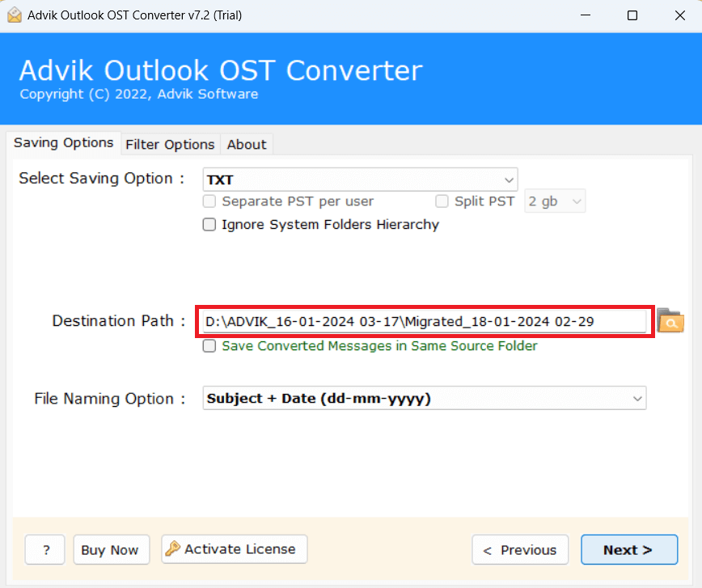Check Save Converted Messages in Same Source Folder
The width and height of the screenshot is (702, 588).
(x=209, y=345)
